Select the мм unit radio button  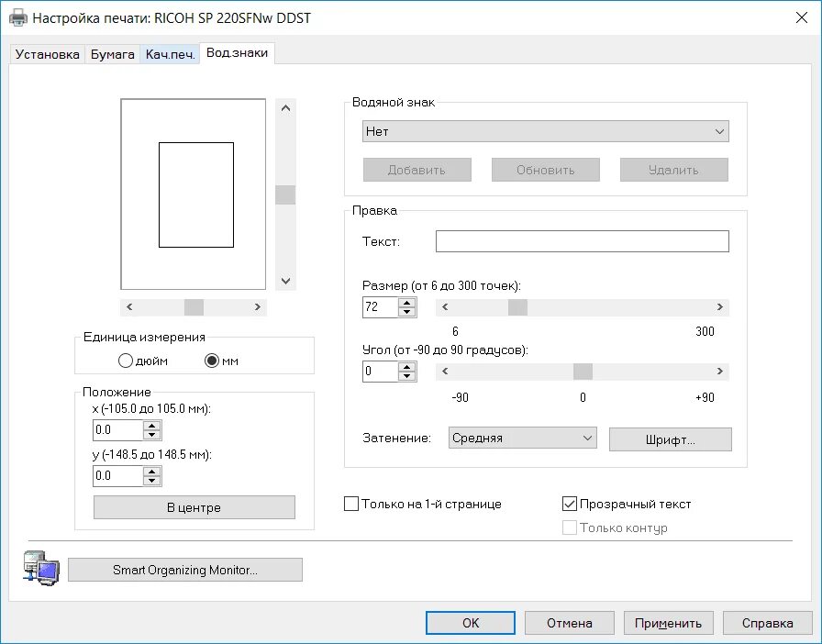(x=212, y=361)
